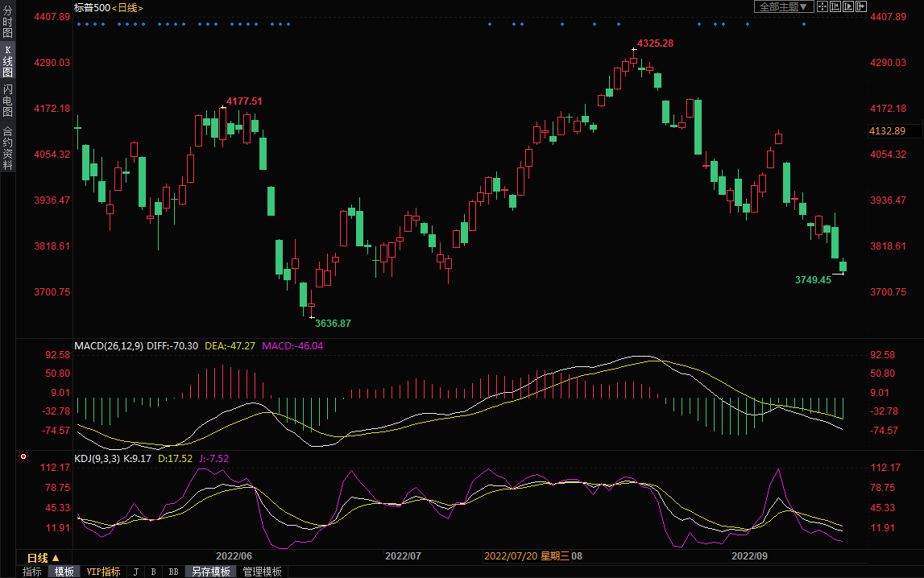Toggle the J indicator button
The width and height of the screenshot is (924, 578).
coord(135,572)
